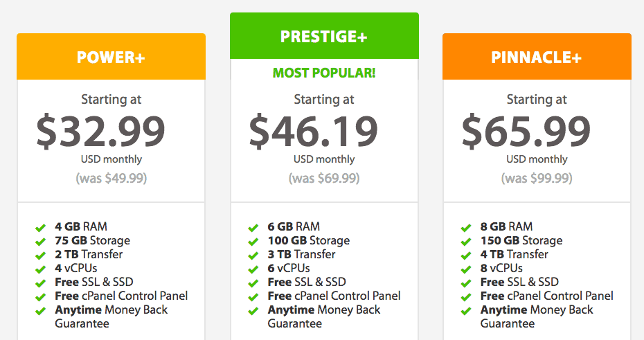
Task: Click Free cPanel Control Panel in Power+
Action: tap(121, 296)
